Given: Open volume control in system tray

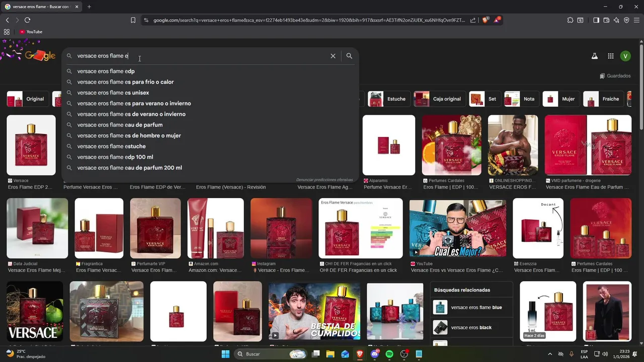Looking at the screenshot, I should [605, 354].
